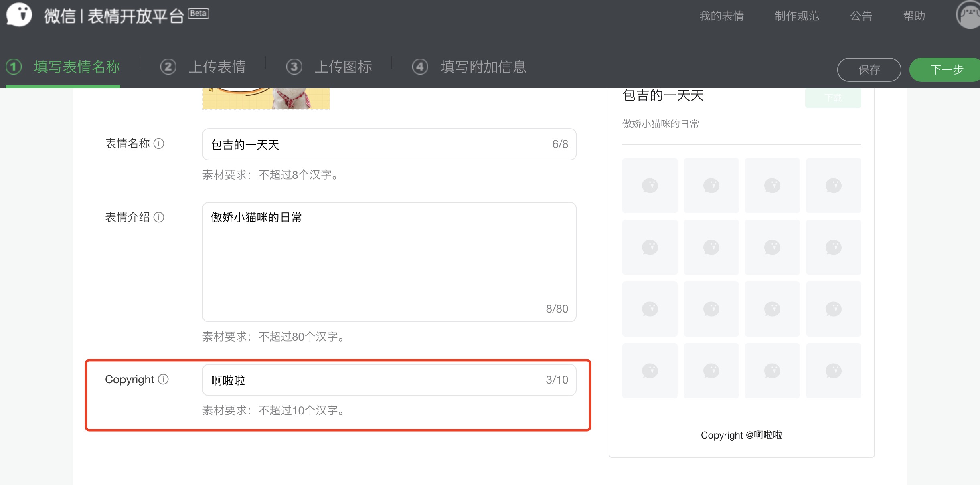The image size is (980, 485).
Task: Click the green 下一步 button
Action: coord(946,70)
